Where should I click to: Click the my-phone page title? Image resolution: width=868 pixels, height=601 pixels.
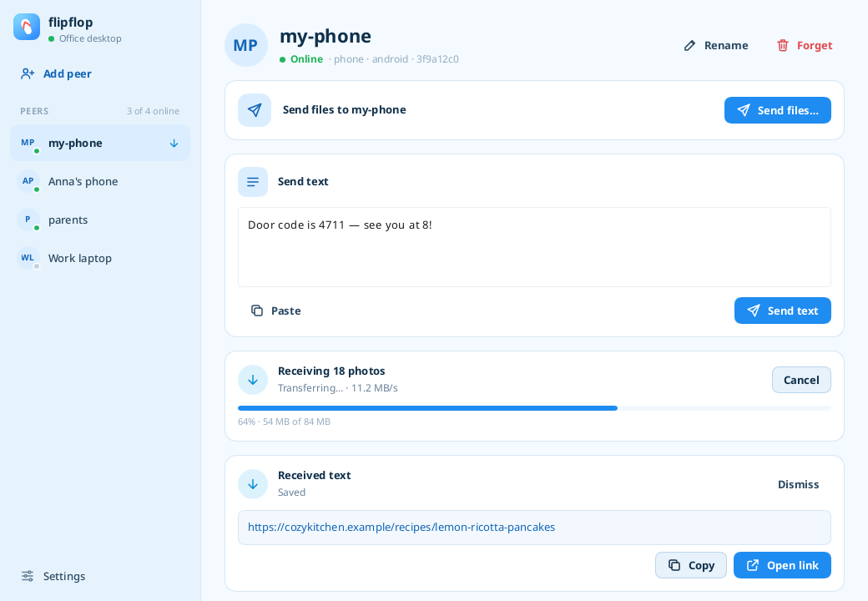325,36
